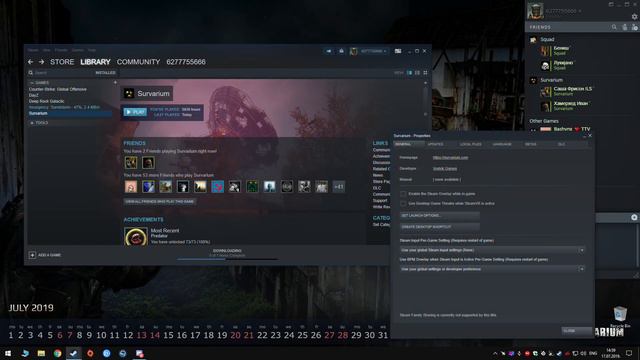Open the 6277755666 profile tab
Viewport: 640px width, 360px height.
[186, 62]
